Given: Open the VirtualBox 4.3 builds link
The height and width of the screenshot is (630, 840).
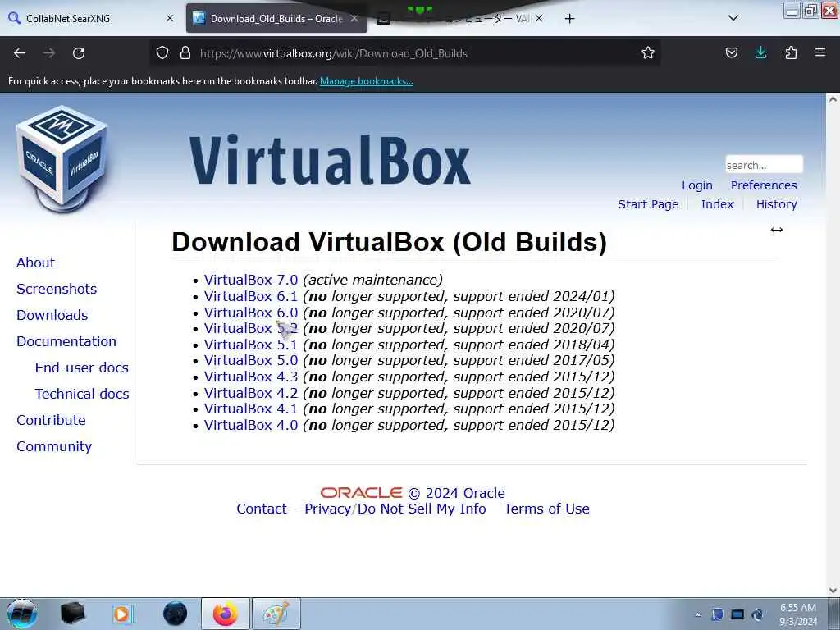Looking at the screenshot, I should [x=251, y=377].
